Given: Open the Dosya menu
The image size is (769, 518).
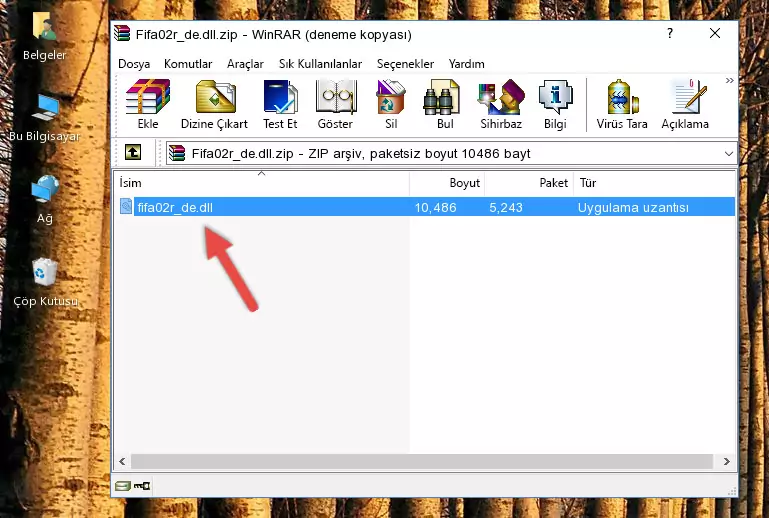Looking at the screenshot, I should pos(134,64).
